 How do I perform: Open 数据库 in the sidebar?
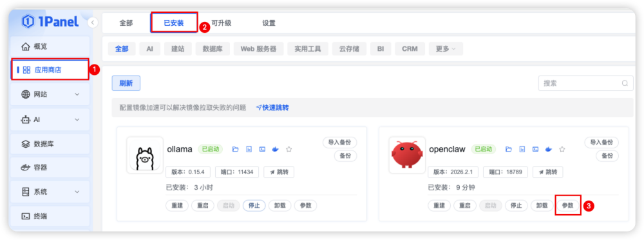[x=50, y=144]
